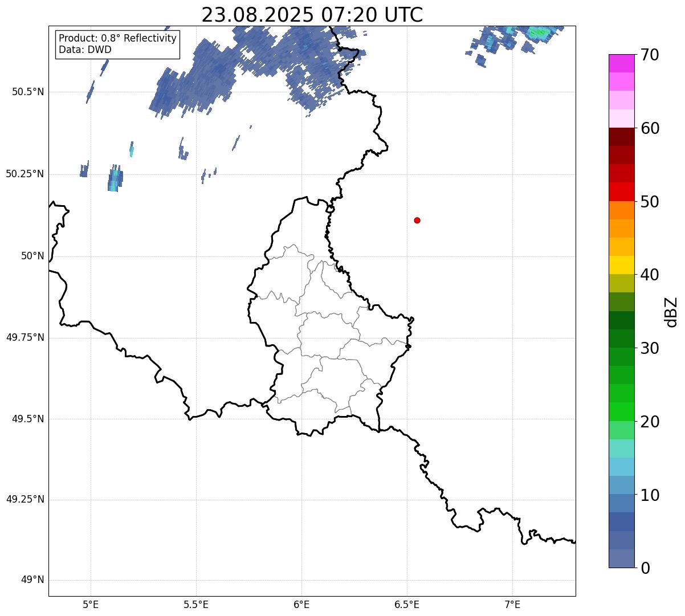
Task: Click the red location marker dot
Action: (417, 220)
